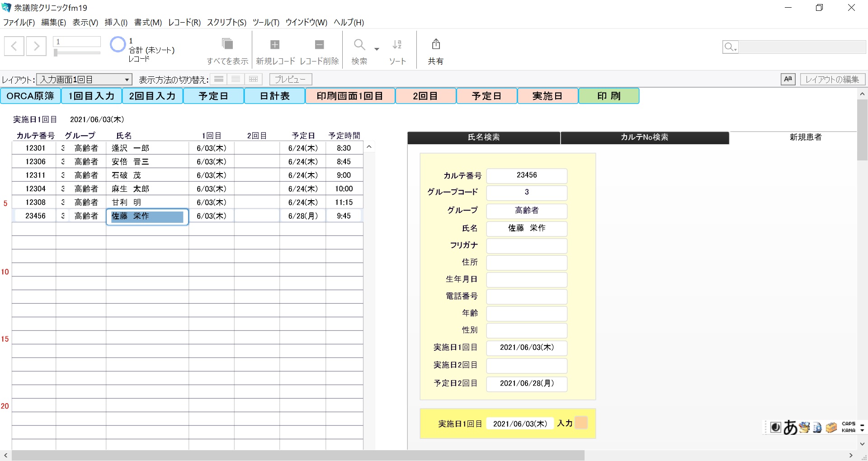Click the 住所 input field

(527, 263)
